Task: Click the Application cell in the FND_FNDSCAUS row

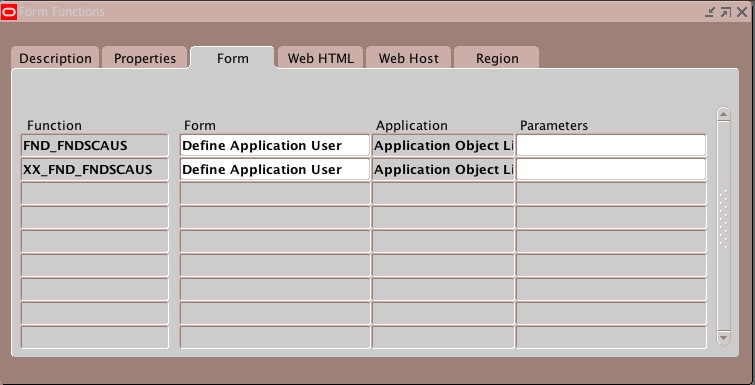Action: pos(443,145)
